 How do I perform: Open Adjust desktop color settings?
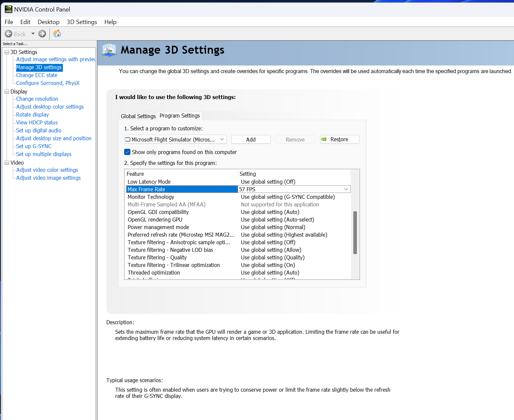50,107
